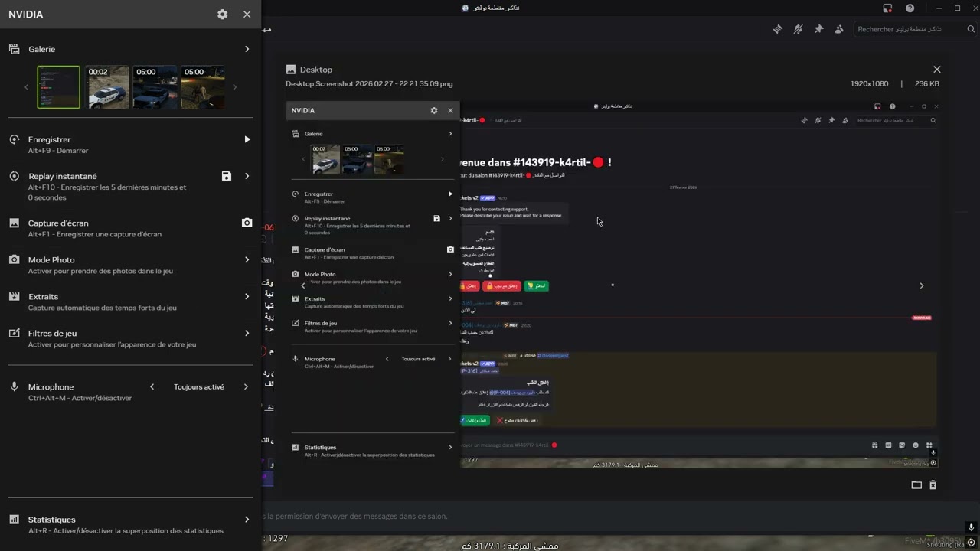Click the Desktop title in preview header
The width and height of the screenshot is (980, 551).
click(316, 70)
